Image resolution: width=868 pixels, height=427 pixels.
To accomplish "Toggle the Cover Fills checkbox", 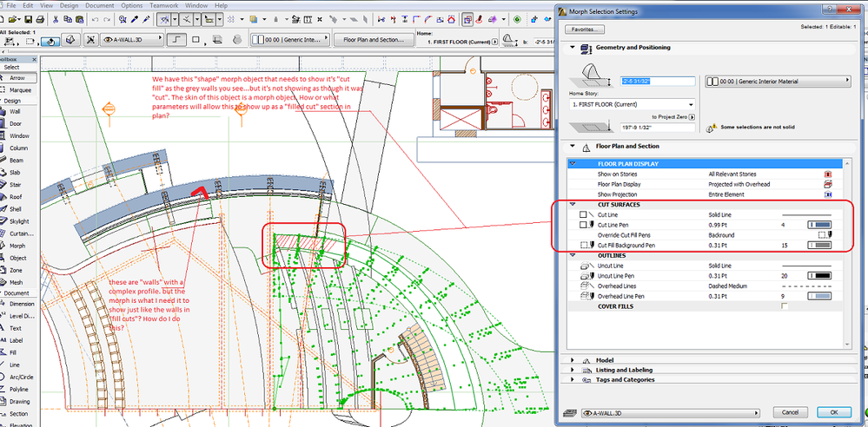I will [785, 305].
